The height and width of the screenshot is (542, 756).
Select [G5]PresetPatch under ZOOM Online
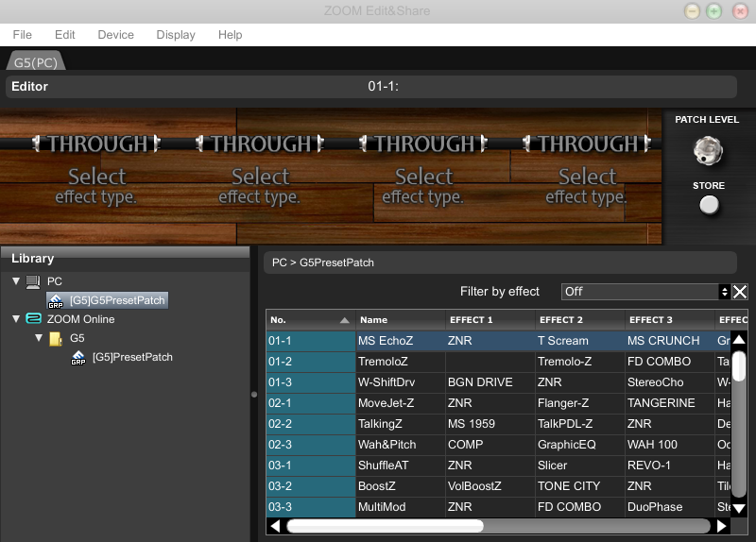(132, 357)
